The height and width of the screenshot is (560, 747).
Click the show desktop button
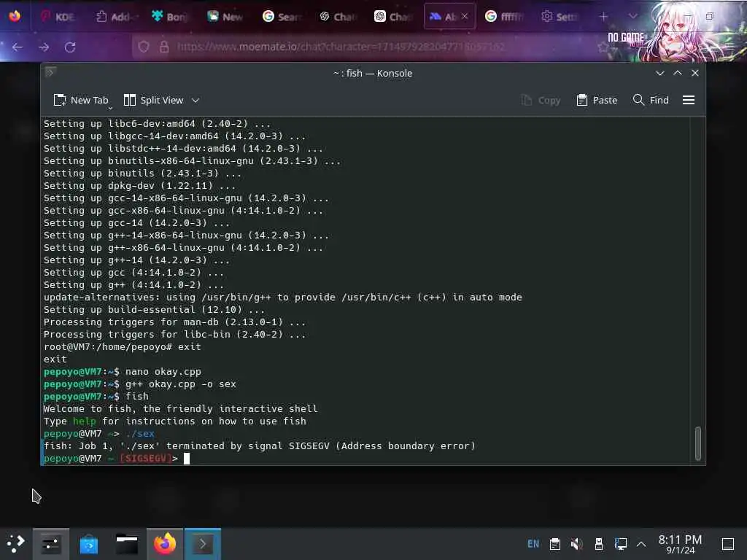click(728, 544)
